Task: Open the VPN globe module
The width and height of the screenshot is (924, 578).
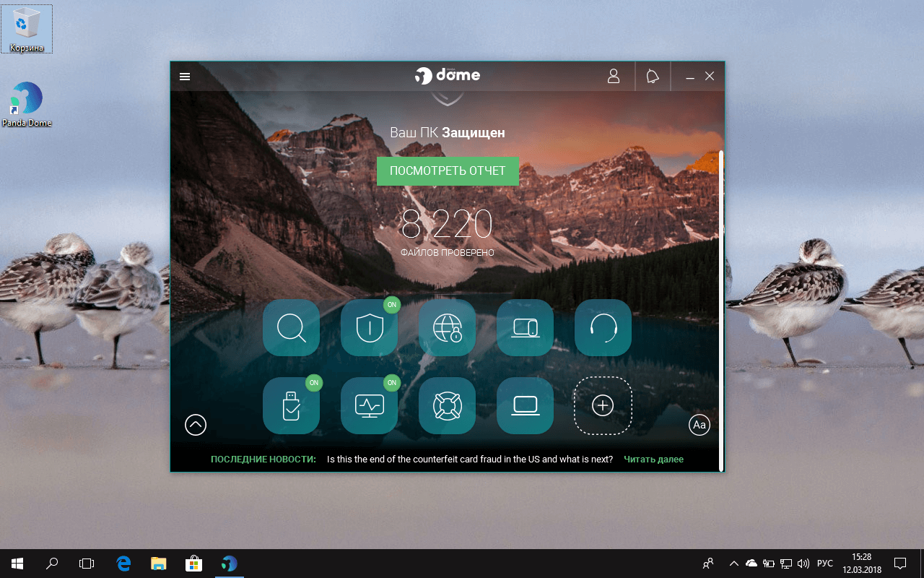Action: pyautogui.click(x=447, y=328)
